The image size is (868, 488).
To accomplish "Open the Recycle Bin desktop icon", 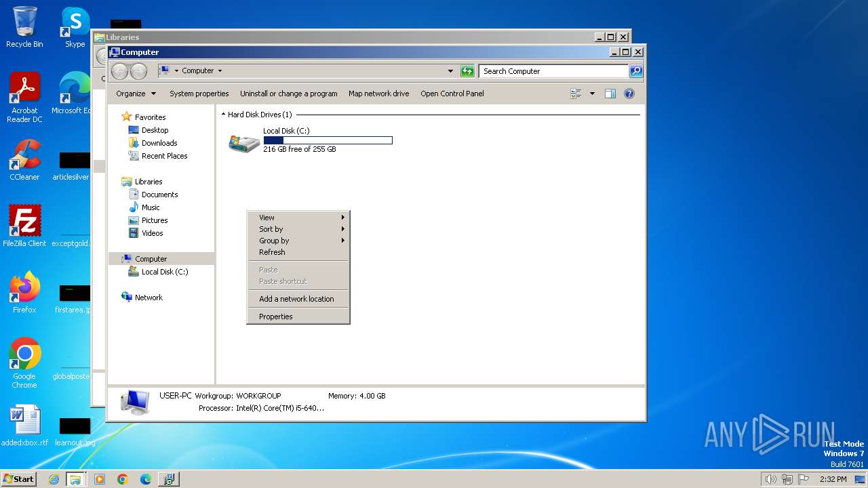I will tap(24, 27).
